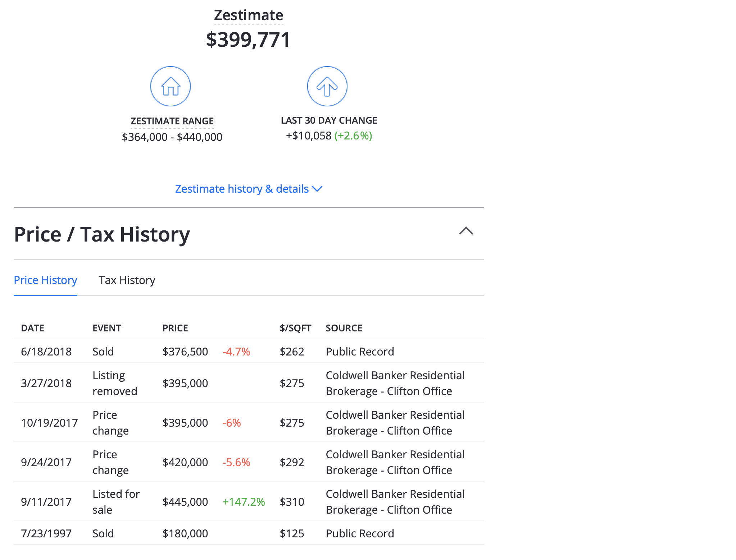Expand Zestimate history & details chevron
This screenshot has width=736, height=560.
click(317, 189)
